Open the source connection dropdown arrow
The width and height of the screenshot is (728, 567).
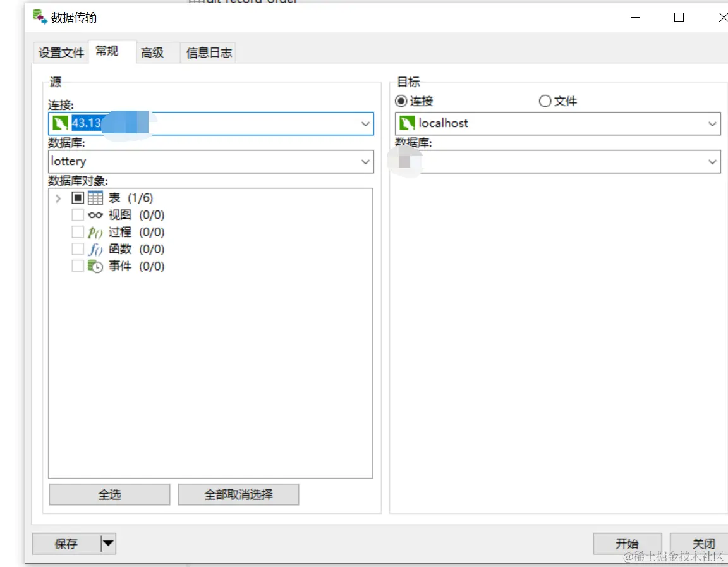point(365,124)
